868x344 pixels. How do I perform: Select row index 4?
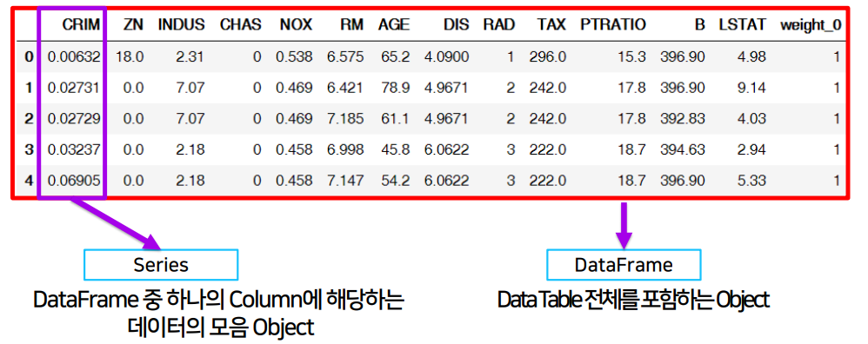(30, 181)
